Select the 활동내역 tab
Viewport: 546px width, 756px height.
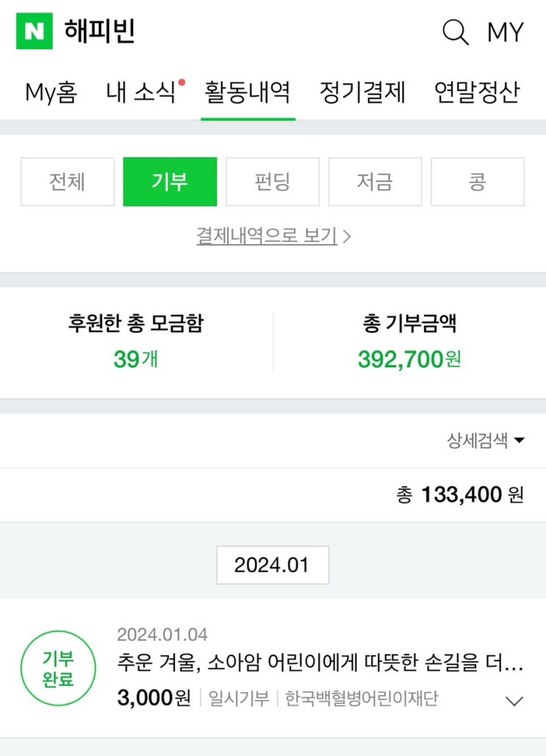(x=248, y=93)
